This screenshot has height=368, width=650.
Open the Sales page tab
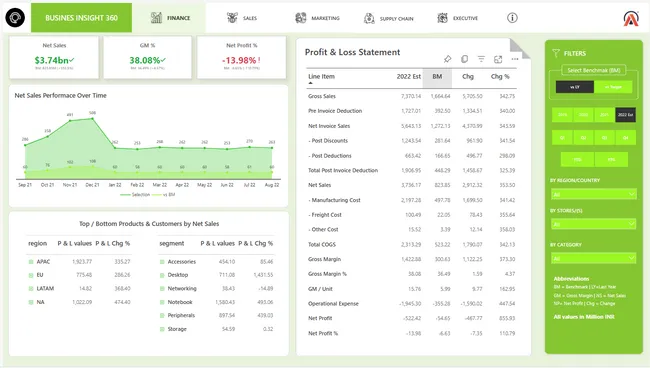242,18
